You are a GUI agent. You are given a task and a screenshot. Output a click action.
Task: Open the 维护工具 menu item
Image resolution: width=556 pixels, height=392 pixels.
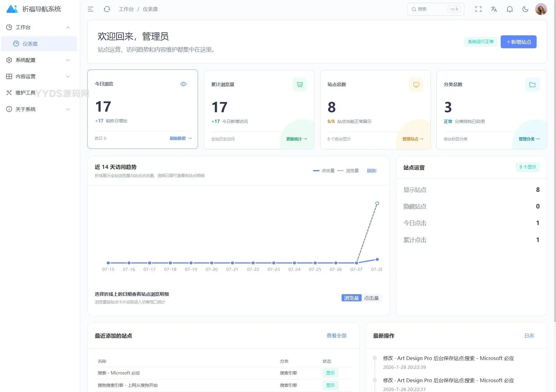39,93
